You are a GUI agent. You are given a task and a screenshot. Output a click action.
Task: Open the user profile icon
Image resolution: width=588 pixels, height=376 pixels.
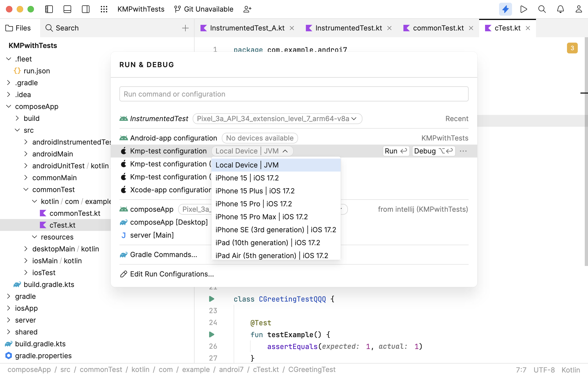(579, 9)
